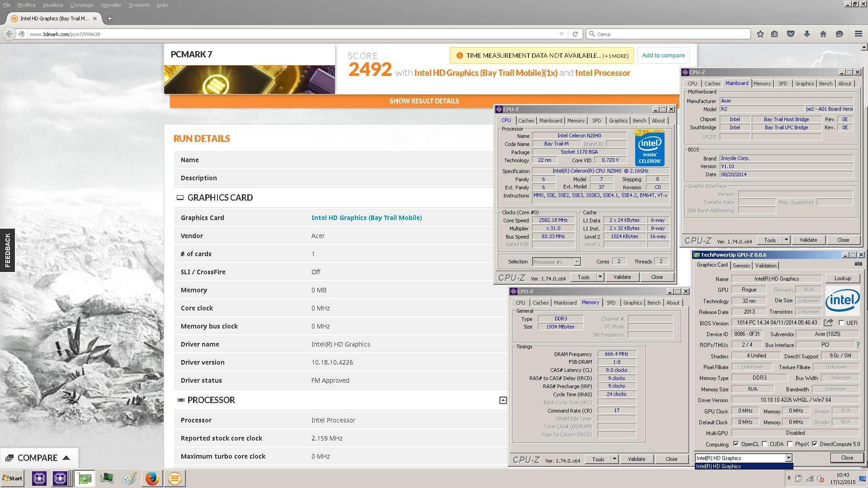
Task: Click the second CPU-Z chip icon in taskbar
Action: click(60, 478)
